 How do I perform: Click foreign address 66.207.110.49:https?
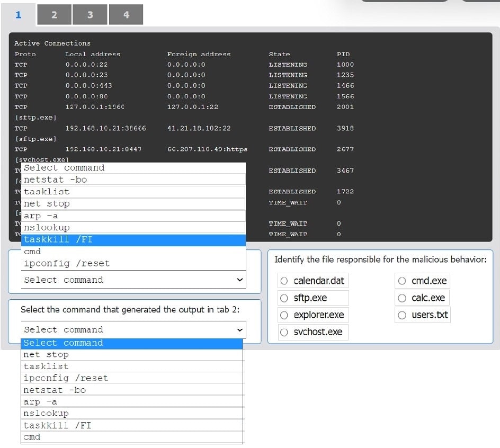click(207, 149)
